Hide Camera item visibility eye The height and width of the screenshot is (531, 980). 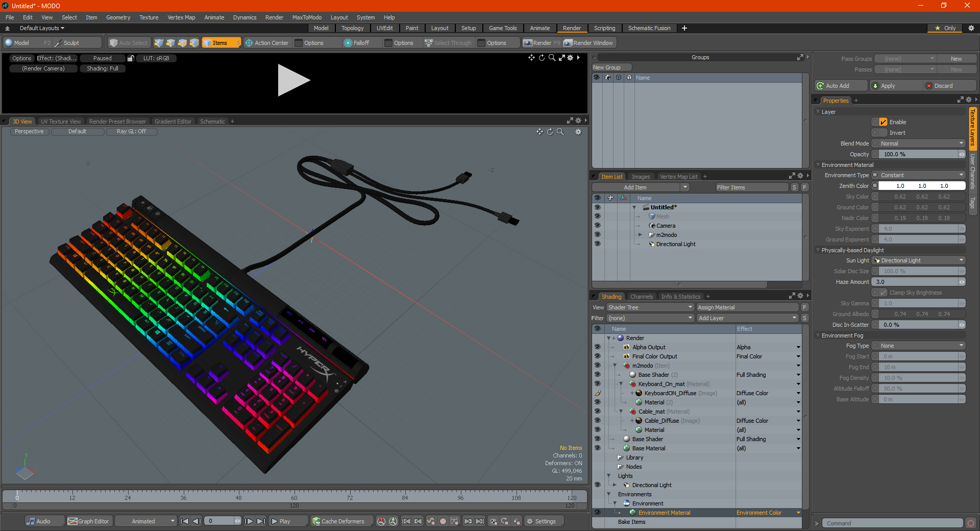tap(597, 226)
